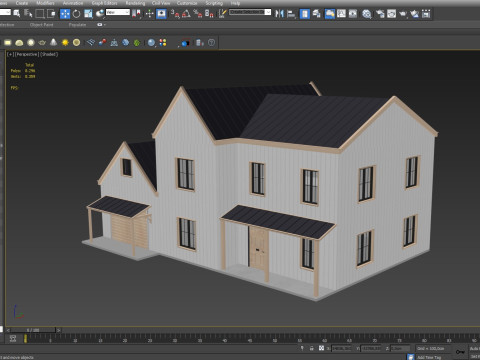Toggle Angle Snap

click(x=186, y=14)
